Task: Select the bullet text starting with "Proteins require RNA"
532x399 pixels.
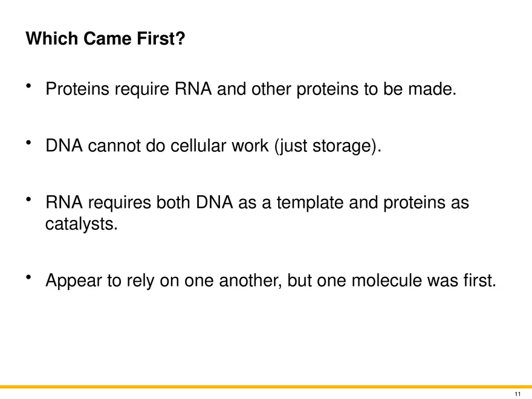Action: (249, 90)
